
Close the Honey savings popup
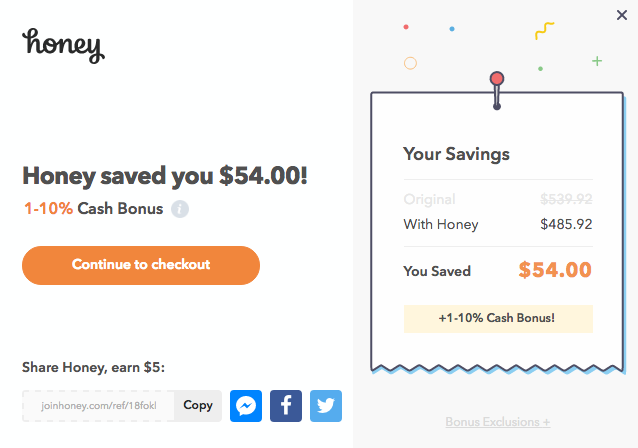(x=622, y=15)
